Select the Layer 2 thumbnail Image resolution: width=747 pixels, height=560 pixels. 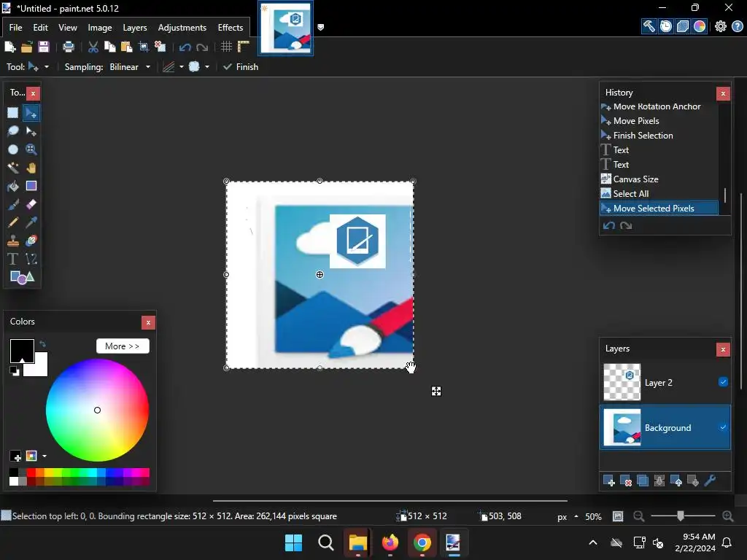622,382
